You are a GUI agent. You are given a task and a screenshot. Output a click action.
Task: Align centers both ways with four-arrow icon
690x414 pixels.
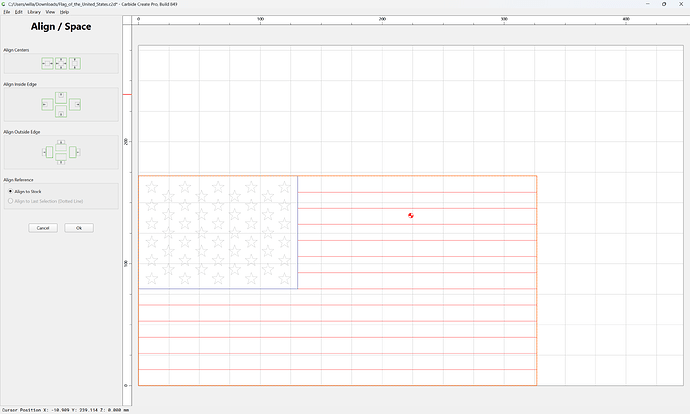(61, 63)
